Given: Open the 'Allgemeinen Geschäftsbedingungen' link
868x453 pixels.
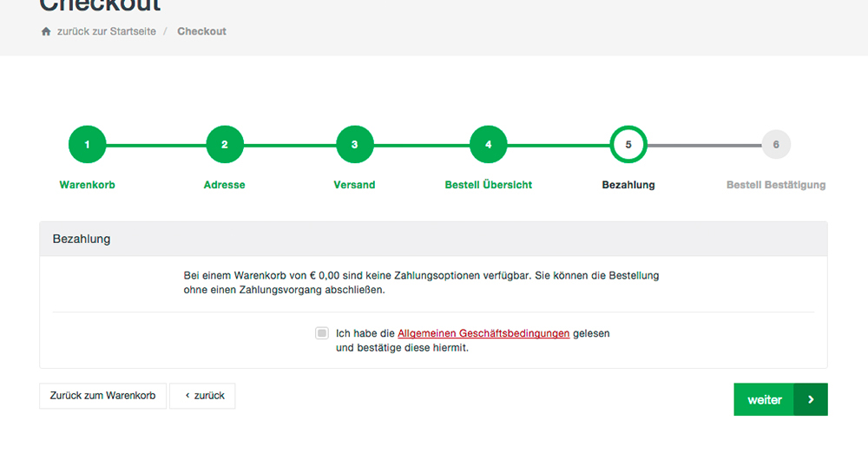Looking at the screenshot, I should (x=483, y=333).
